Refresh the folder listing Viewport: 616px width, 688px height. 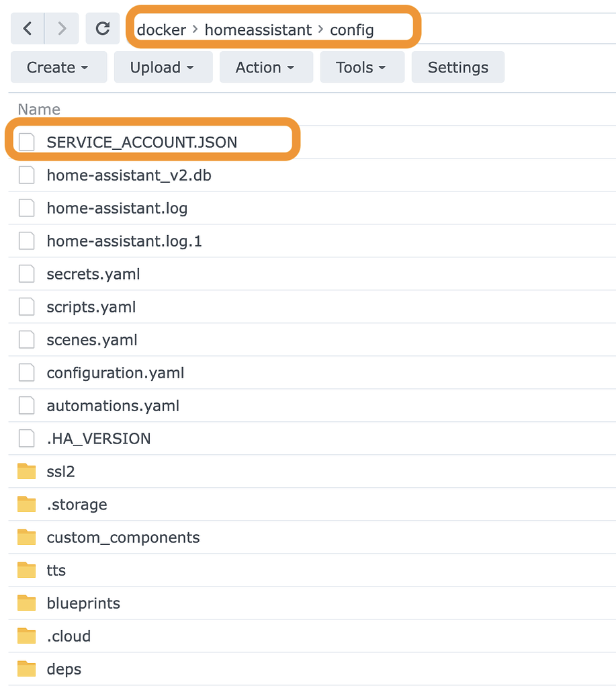point(103,28)
